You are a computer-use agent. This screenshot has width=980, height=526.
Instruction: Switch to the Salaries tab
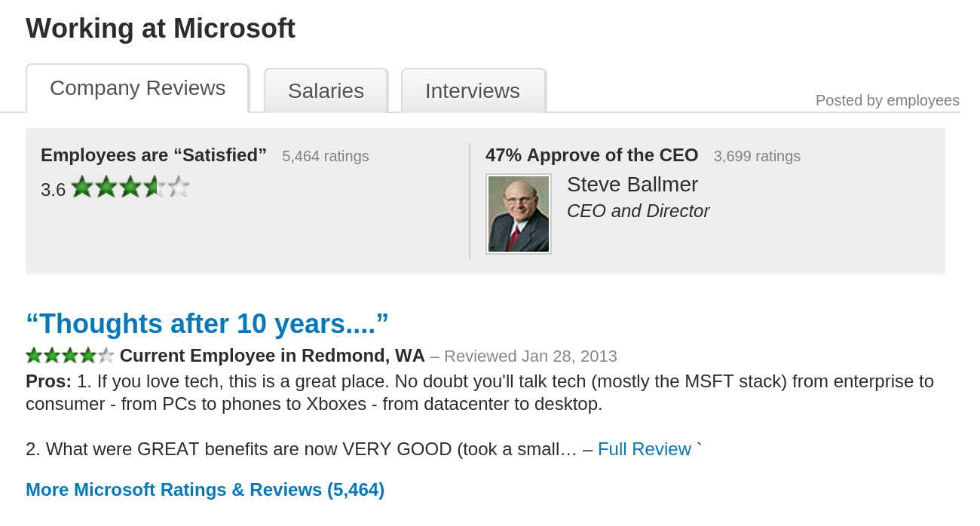click(x=326, y=90)
